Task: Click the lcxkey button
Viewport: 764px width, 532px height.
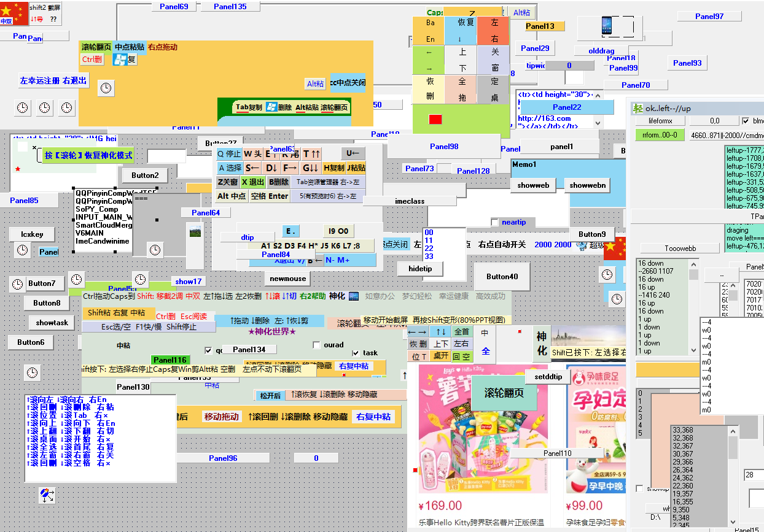Action: 32,234
